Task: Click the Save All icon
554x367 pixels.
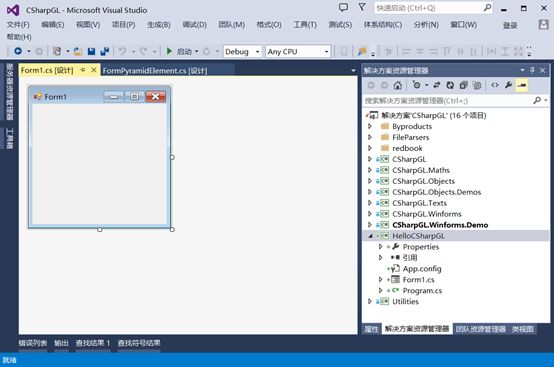Action: pyautogui.click(x=105, y=52)
